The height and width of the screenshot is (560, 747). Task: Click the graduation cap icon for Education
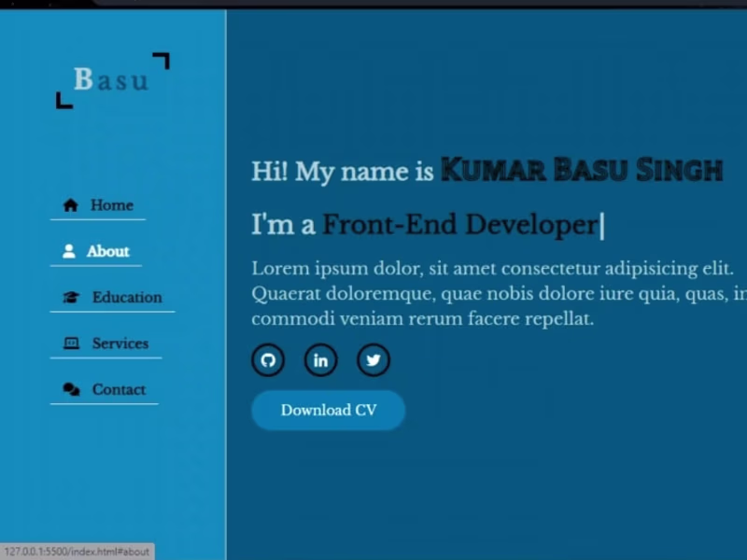click(70, 296)
